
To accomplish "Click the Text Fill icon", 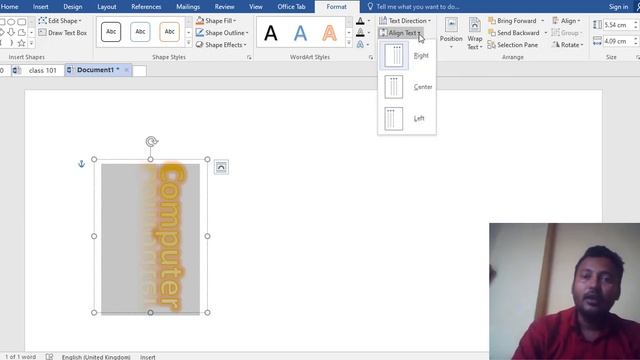I will click(360, 20).
